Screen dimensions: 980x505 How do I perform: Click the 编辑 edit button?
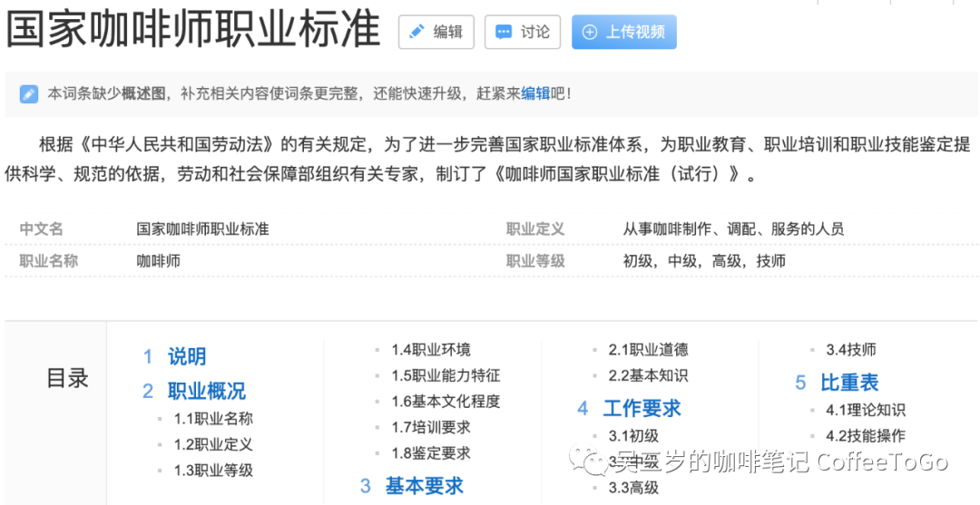pos(436,32)
